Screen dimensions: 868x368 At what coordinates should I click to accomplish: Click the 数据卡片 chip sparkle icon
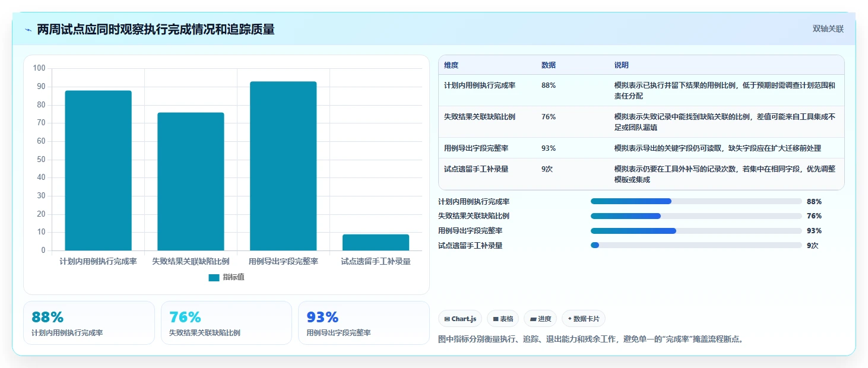[x=570, y=319]
